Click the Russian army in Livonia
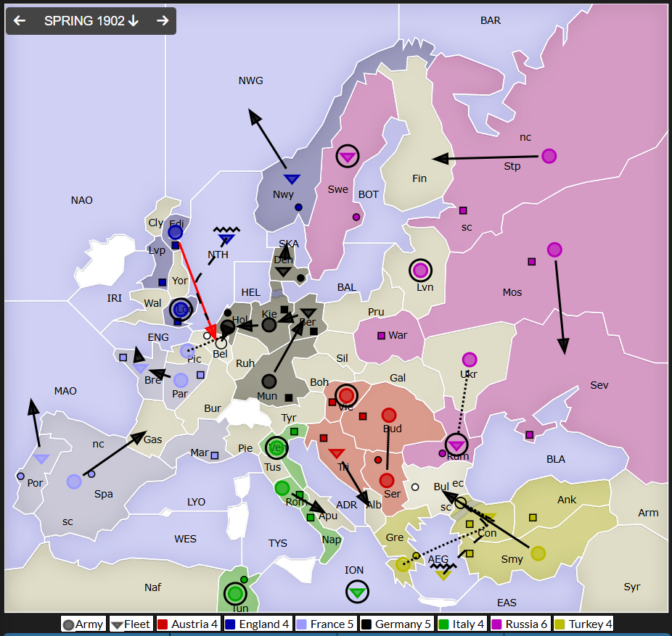Viewport: 672px width, 636px height. click(420, 270)
